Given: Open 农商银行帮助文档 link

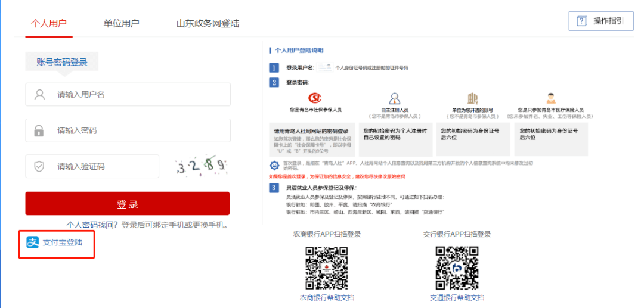Looking at the screenshot, I should 327,298.
